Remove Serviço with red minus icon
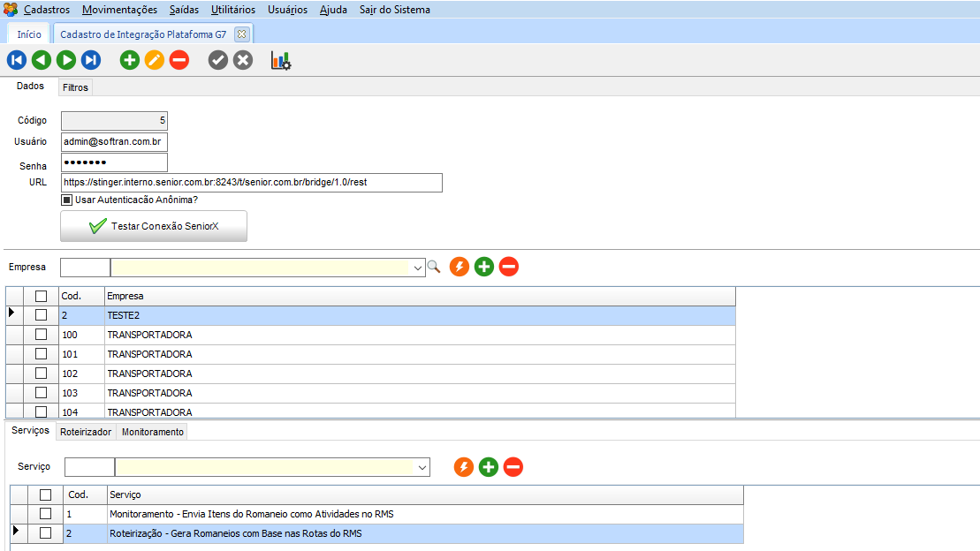The height and width of the screenshot is (551, 980). [x=513, y=466]
